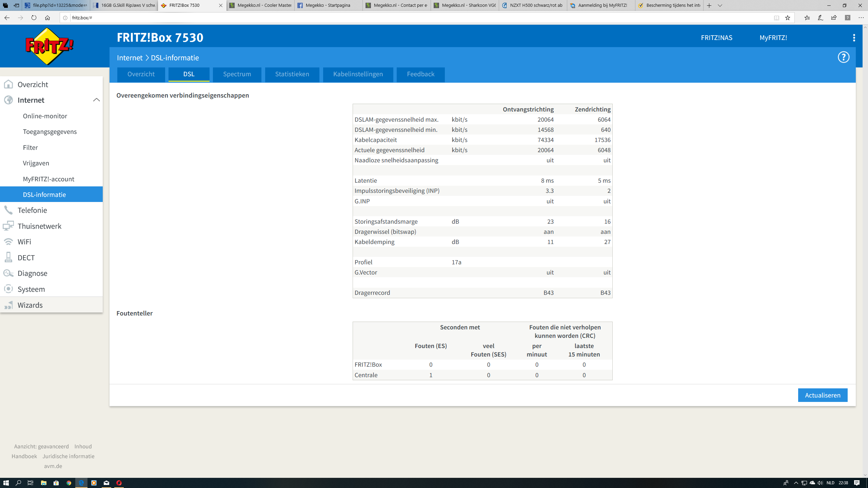Open the MyFRITZ! link in header
868x488 pixels.
773,38
